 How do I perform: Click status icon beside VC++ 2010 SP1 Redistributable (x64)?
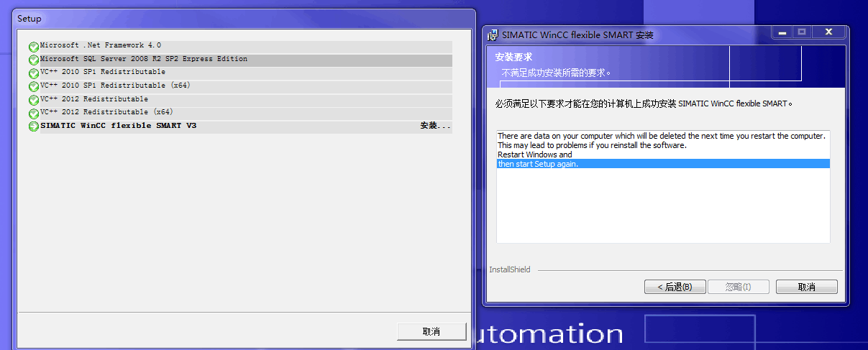[34, 87]
